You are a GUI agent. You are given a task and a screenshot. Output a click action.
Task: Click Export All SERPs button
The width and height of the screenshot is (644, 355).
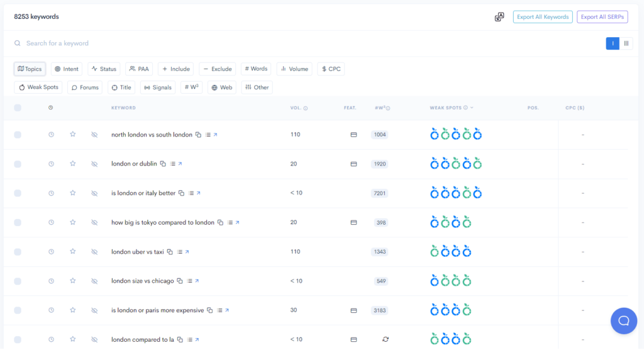(x=602, y=17)
